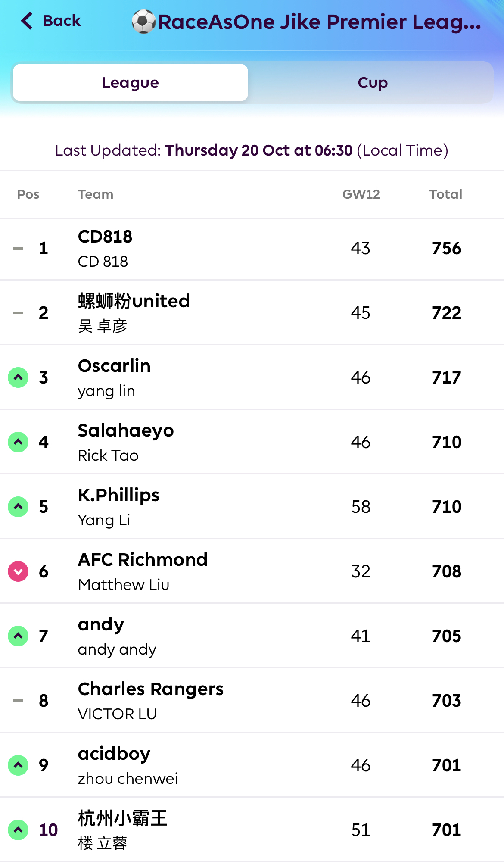Select AFC Richmond's 708 total score

pyautogui.click(x=447, y=571)
